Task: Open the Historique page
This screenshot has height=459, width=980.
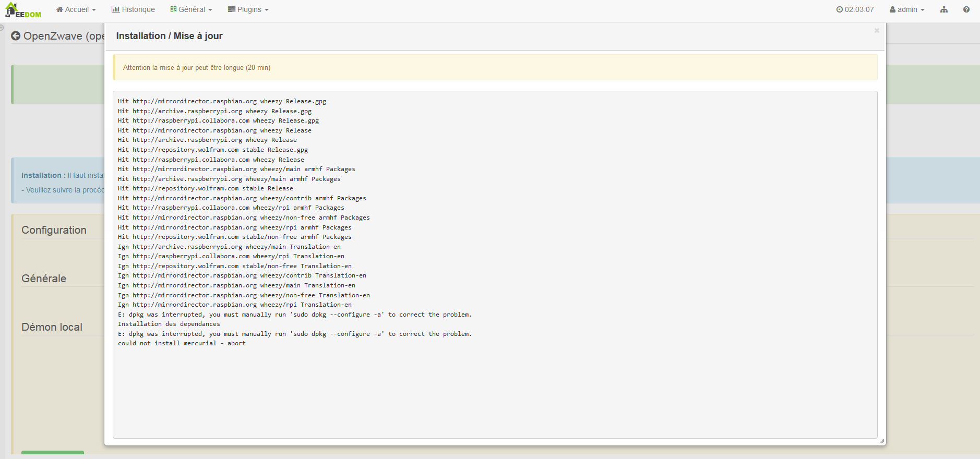Action: click(133, 9)
